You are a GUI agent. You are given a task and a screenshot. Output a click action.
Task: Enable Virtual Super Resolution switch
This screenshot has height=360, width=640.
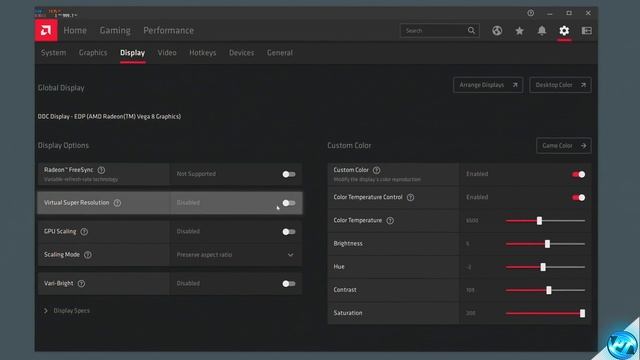pyautogui.click(x=289, y=203)
